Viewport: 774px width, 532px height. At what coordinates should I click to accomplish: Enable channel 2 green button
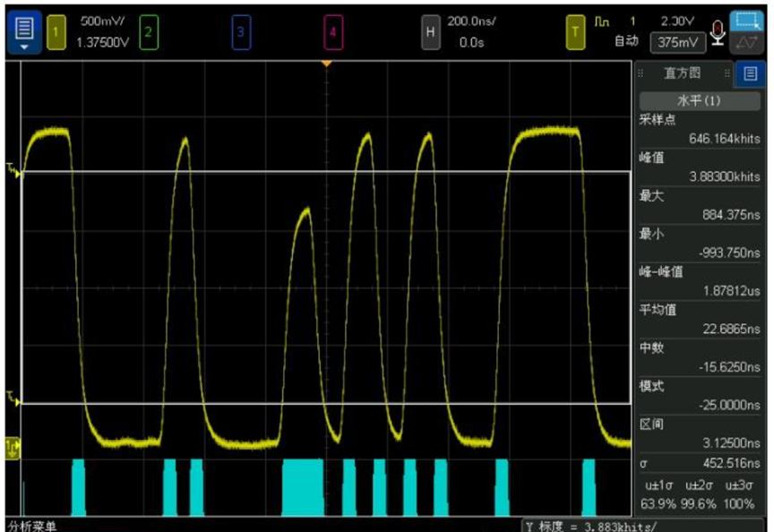coord(149,32)
